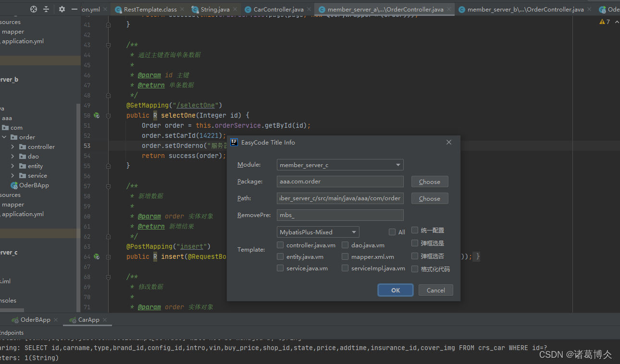This screenshot has width=620, height=364.
Task: Tick the All templates checkbox
Action: [x=392, y=232]
